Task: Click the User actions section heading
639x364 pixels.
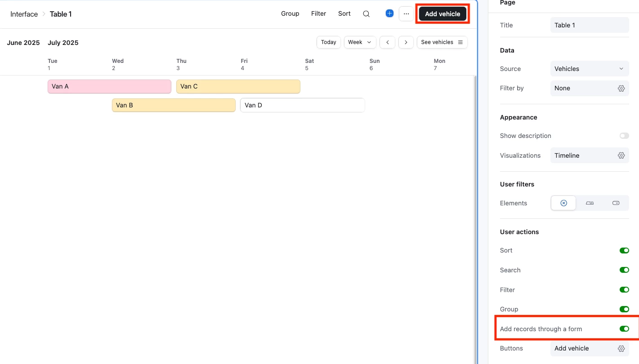Action: point(519,232)
